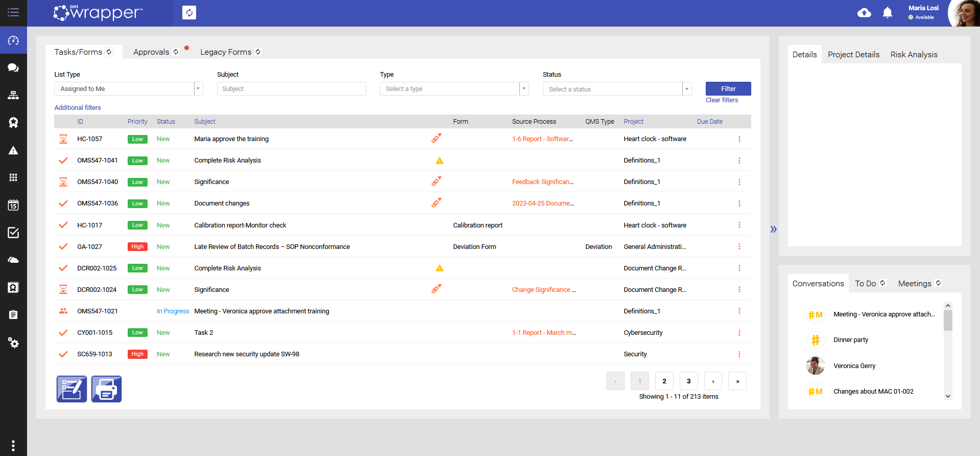The height and width of the screenshot is (456, 980).
Task: Open the vertical dots at sidebar bottom
Action: [13, 446]
